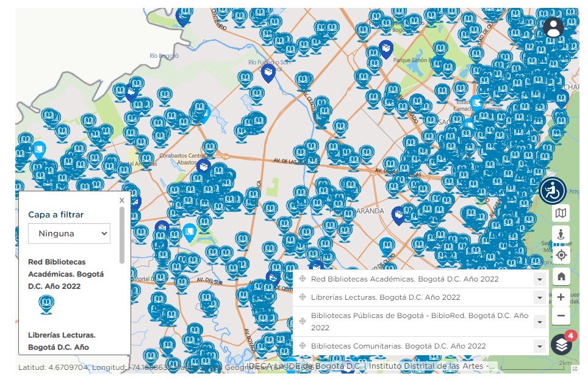The height and width of the screenshot is (379, 588).
Task: Open the basemap gallery map icon
Action: [x=561, y=213]
